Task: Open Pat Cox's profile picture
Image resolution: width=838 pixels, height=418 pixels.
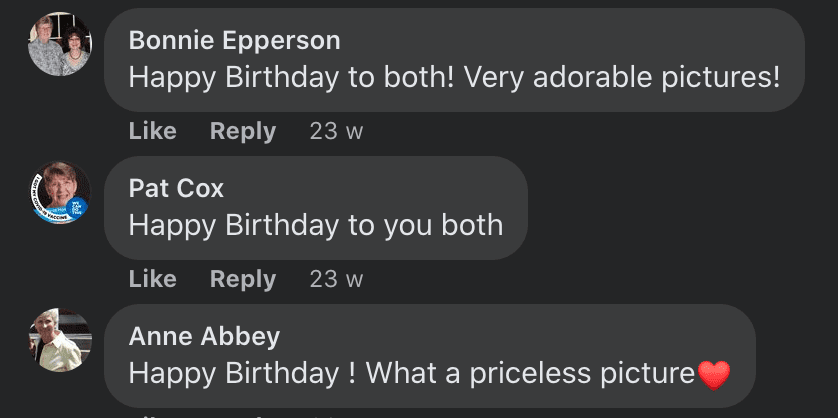Action: click(x=60, y=192)
